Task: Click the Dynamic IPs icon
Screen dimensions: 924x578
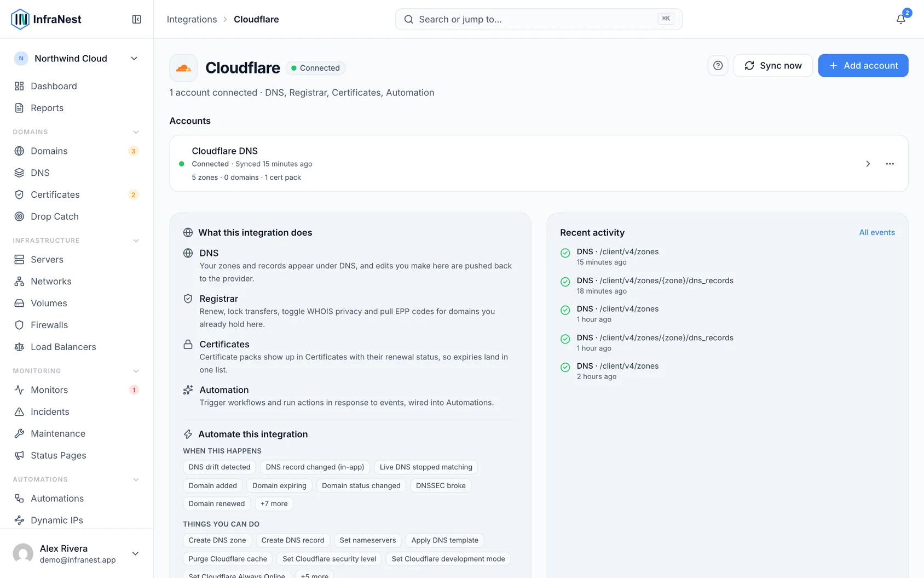Action: 19,520
